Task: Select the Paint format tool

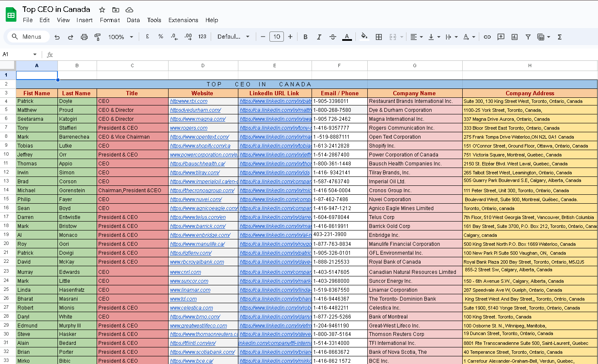Action: click(x=97, y=37)
